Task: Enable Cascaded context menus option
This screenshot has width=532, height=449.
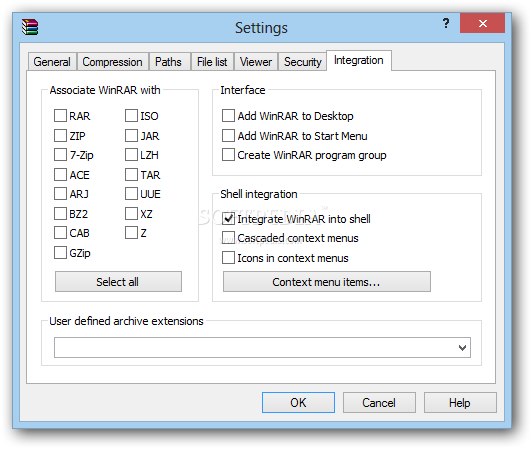Action: click(228, 238)
